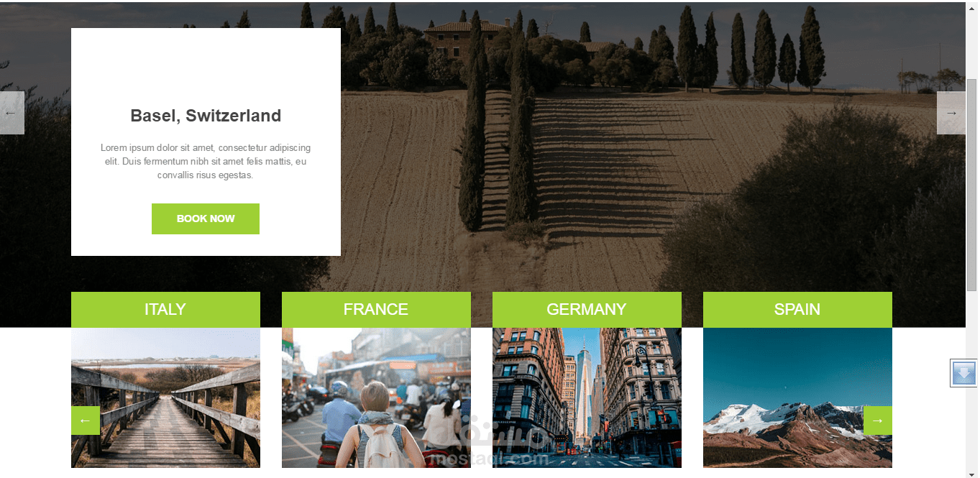Click the Lorem ipsum description paragraph

pos(206,162)
